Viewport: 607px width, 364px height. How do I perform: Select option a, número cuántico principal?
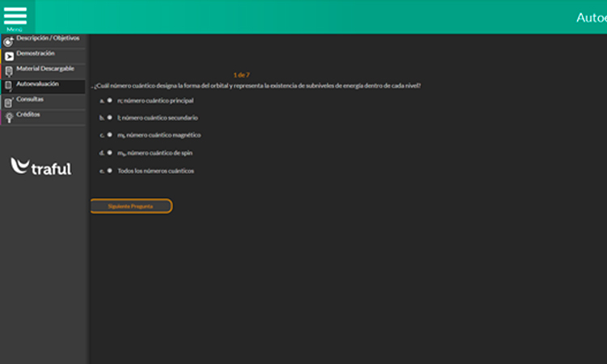click(109, 100)
